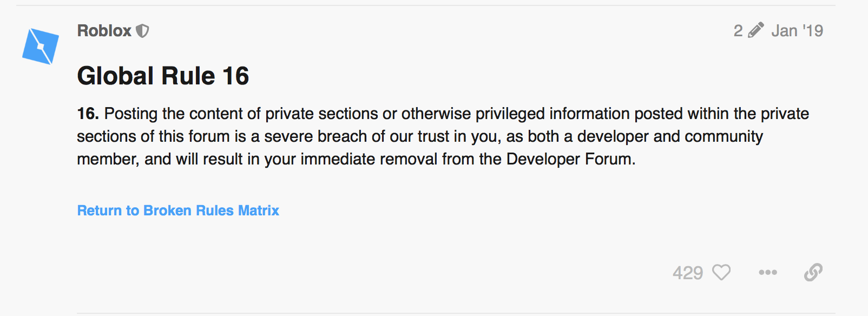Click the bold 16. rule number
This screenshot has height=316, width=868.
pyautogui.click(x=88, y=114)
